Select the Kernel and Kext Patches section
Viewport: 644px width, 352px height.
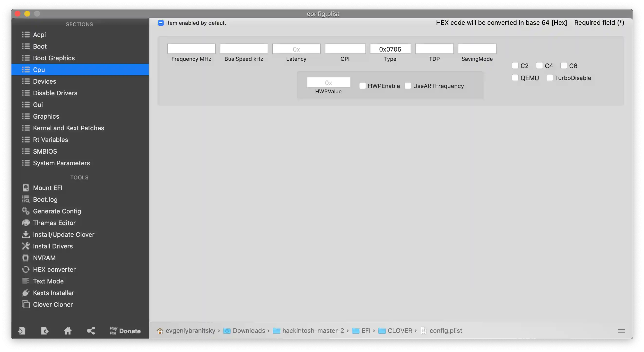click(x=68, y=128)
